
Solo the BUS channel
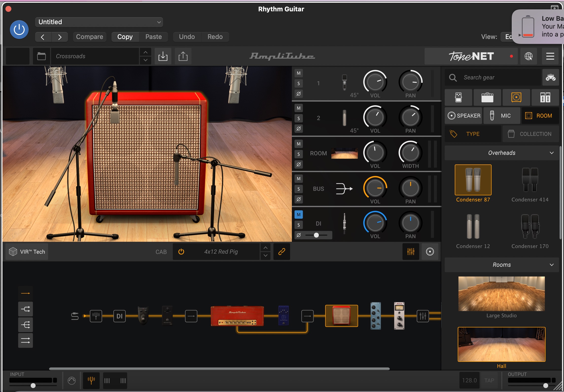[x=299, y=189]
